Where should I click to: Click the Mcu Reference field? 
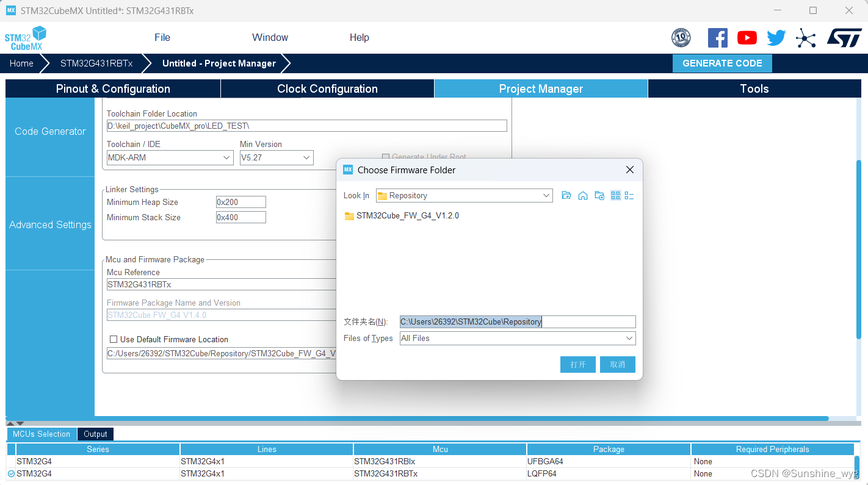[222, 284]
